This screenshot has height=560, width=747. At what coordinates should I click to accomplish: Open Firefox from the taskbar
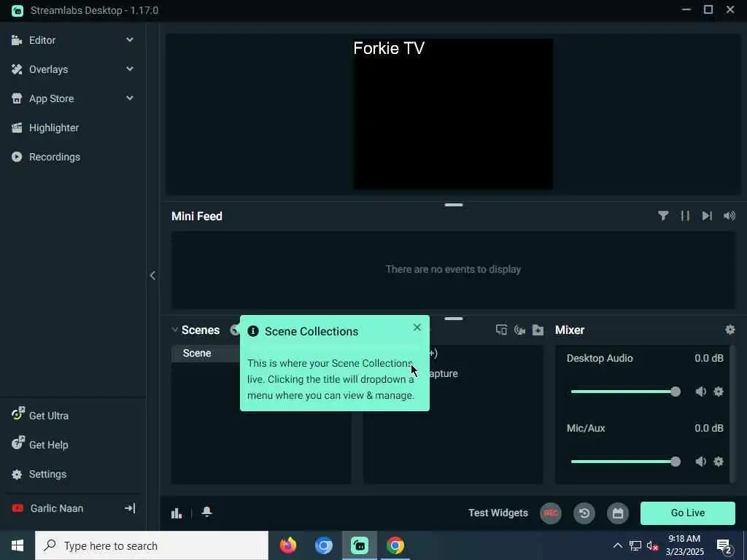[287, 545]
